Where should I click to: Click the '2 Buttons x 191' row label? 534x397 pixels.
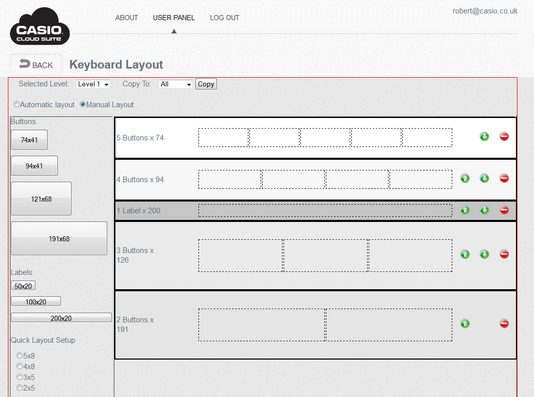click(x=135, y=324)
